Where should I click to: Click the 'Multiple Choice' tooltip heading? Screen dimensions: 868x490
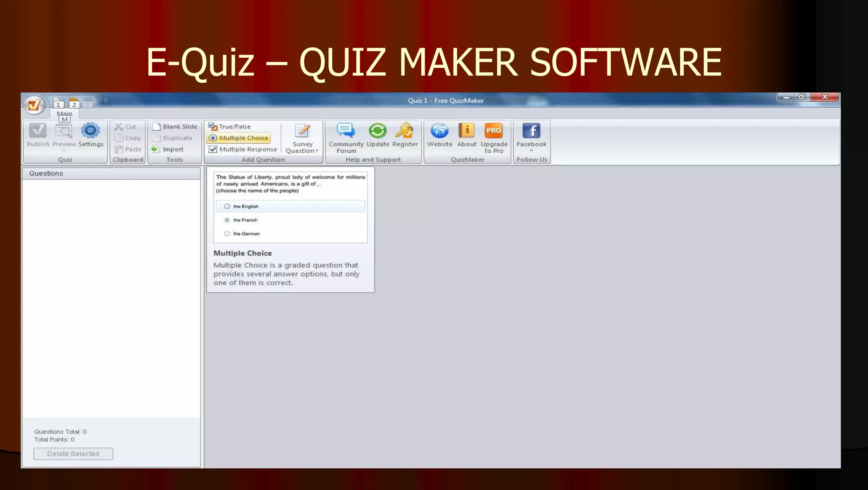click(x=242, y=253)
